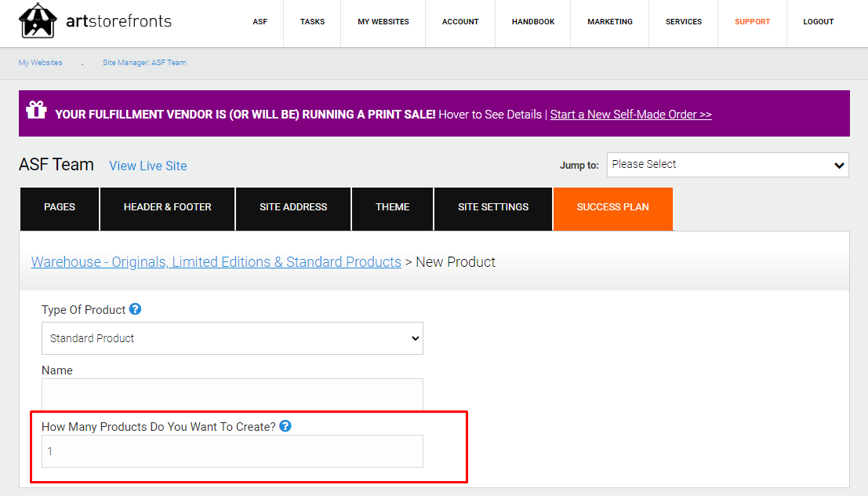Open the Type Of Product dropdown
Image resolution: width=868 pixels, height=496 pixels.
pyautogui.click(x=233, y=338)
